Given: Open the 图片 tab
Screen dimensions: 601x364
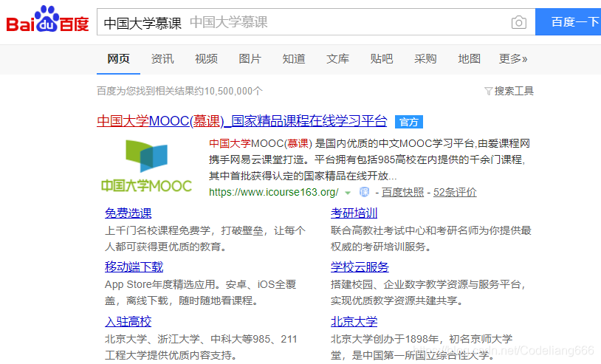Looking at the screenshot, I should [250, 58].
